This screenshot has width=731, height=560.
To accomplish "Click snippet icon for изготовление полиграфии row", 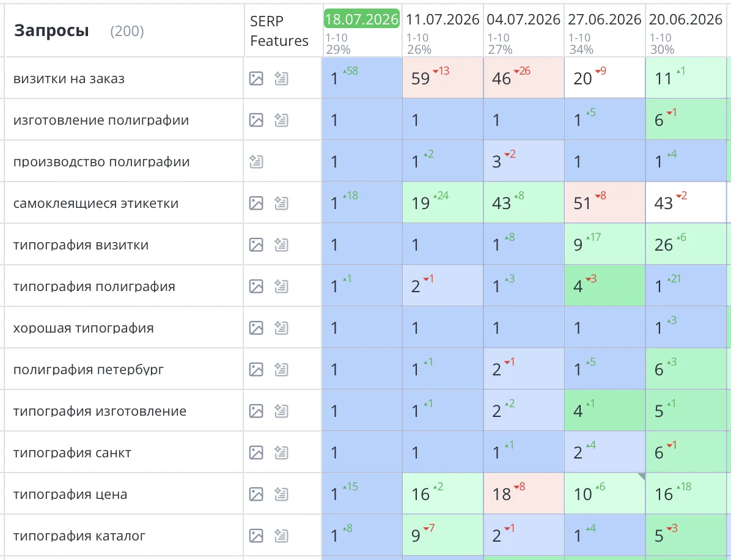I will pos(281,120).
